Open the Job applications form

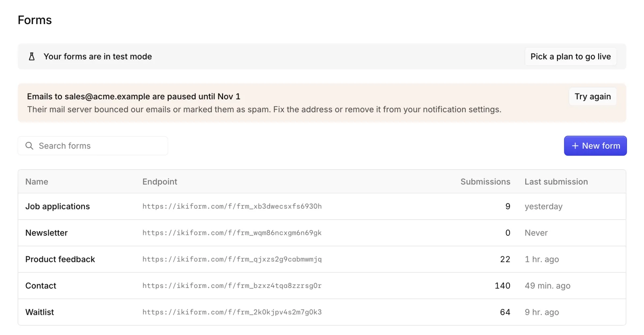[x=58, y=206]
